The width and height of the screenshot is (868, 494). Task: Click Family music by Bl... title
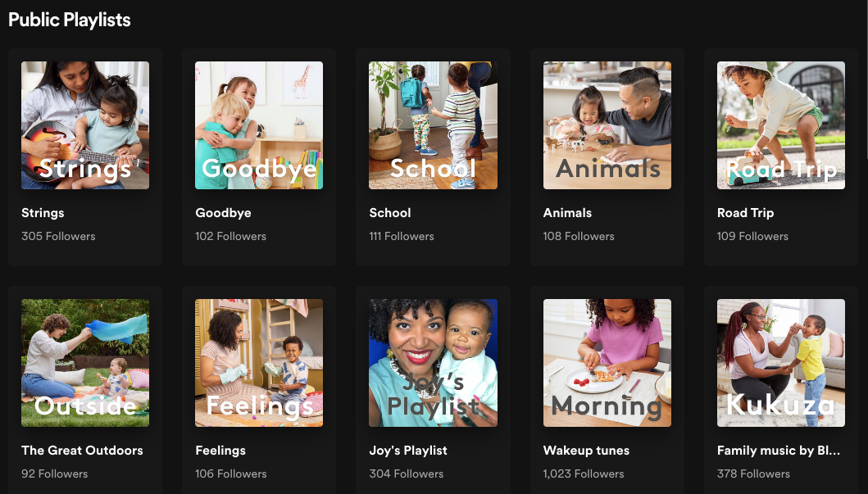point(779,451)
